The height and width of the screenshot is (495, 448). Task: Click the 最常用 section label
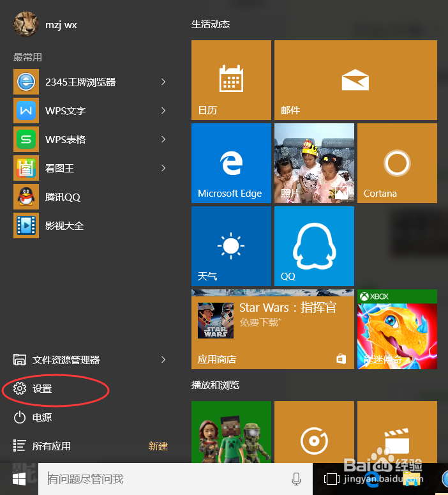click(28, 57)
